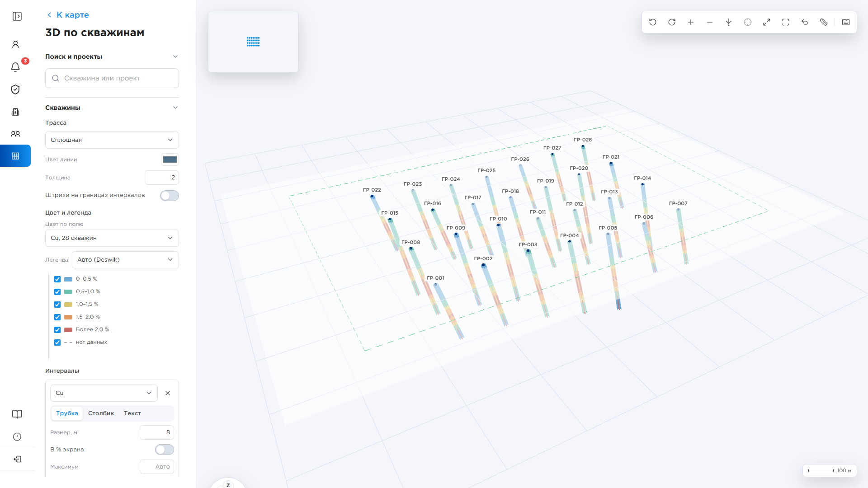Click the logout icon in sidebar

click(x=17, y=459)
